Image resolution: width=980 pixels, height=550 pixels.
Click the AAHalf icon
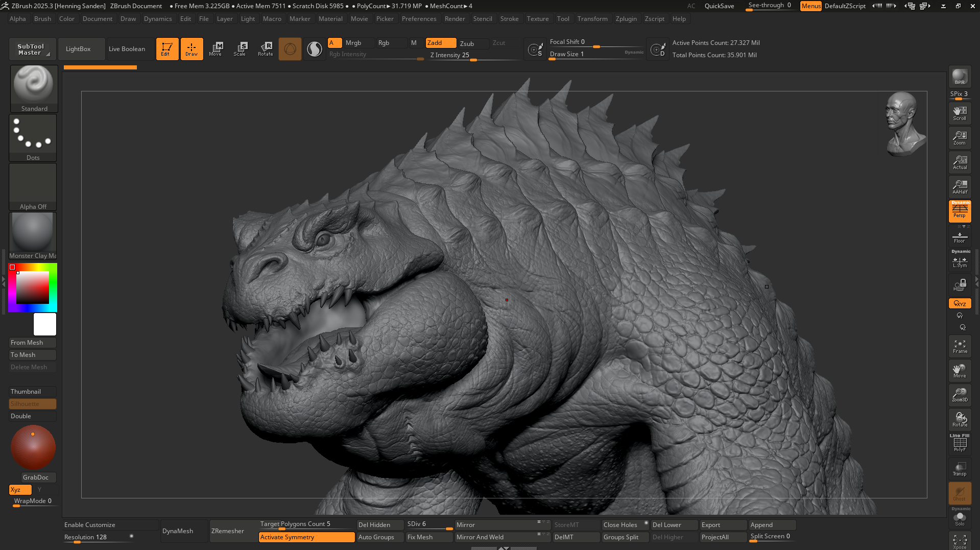coord(960,186)
